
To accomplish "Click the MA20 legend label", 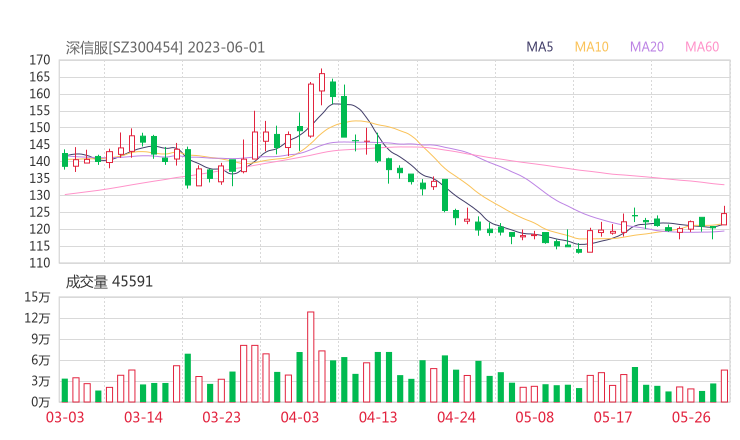I will [x=647, y=47].
